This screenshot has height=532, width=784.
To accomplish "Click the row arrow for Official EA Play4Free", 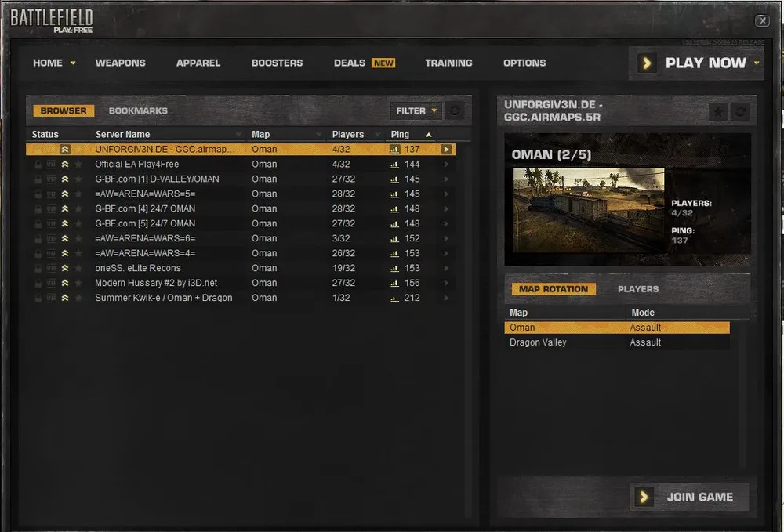I will click(446, 165).
